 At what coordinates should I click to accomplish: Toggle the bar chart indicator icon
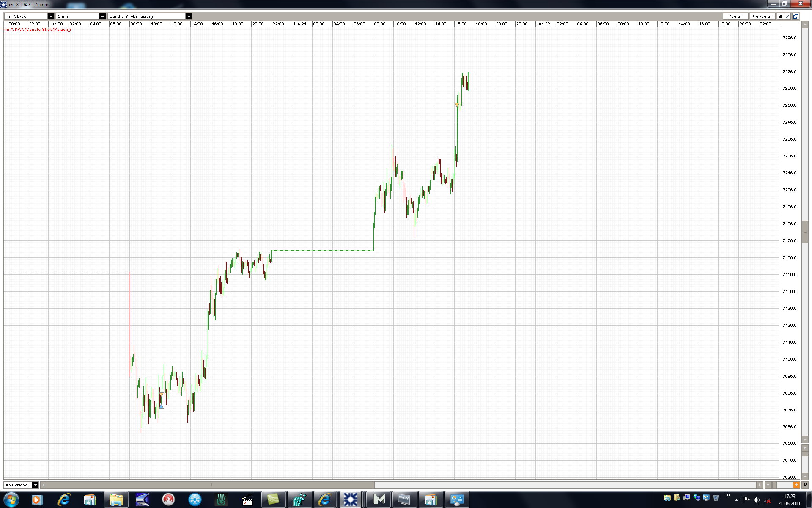coord(781,16)
